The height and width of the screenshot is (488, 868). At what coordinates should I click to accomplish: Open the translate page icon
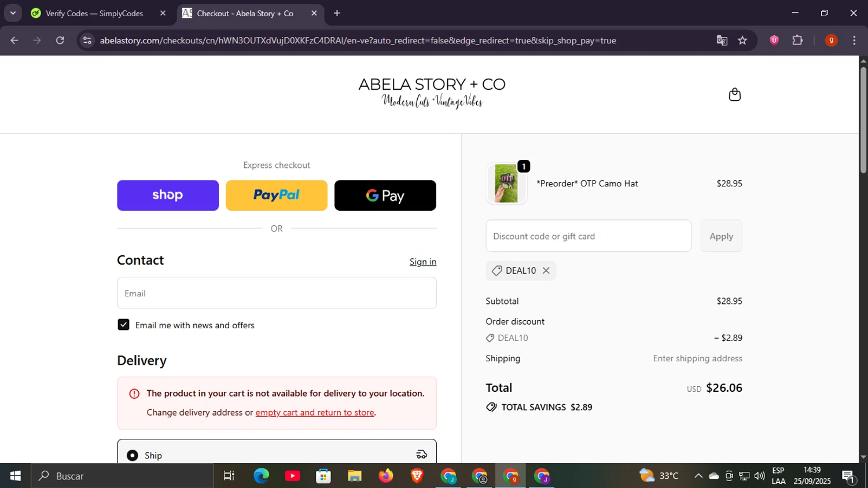(x=722, y=41)
